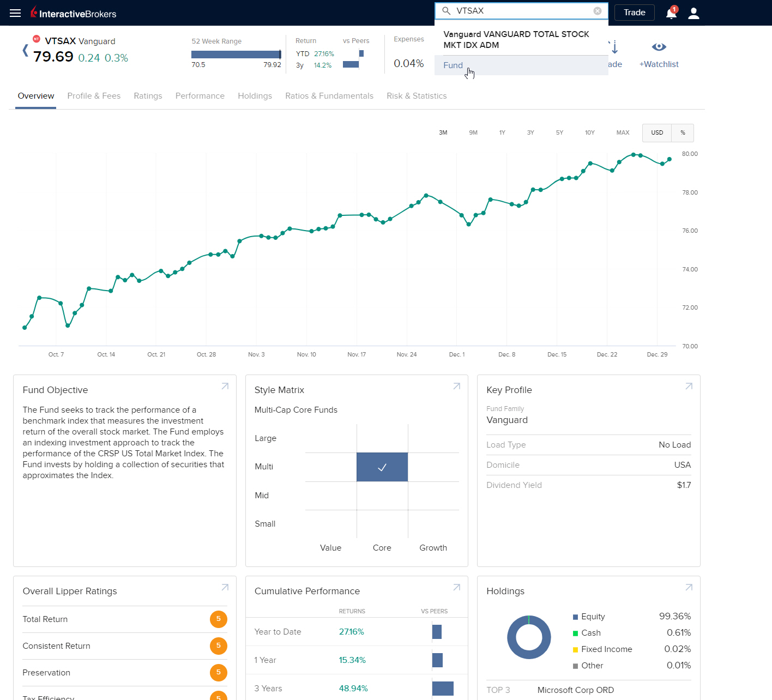Click the Vanguard fund family name
Image resolution: width=772 pixels, height=700 pixels.
click(507, 420)
